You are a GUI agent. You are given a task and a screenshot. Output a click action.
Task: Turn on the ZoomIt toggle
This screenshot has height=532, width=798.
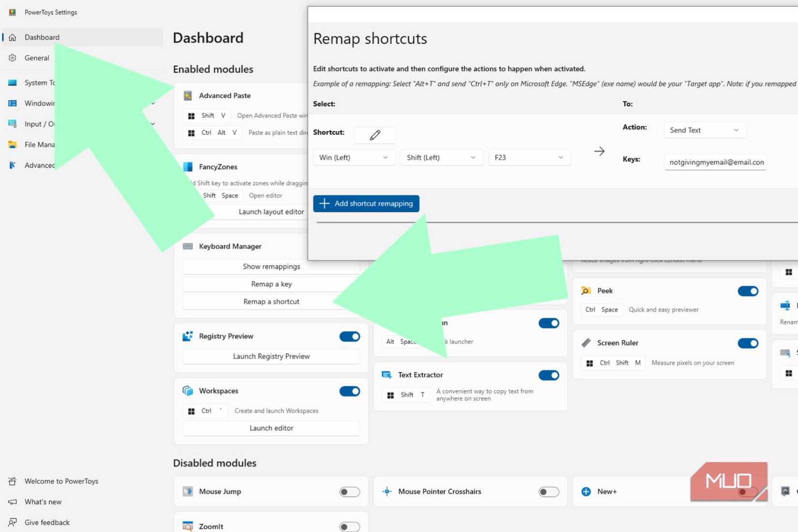click(x=350, y=527)
